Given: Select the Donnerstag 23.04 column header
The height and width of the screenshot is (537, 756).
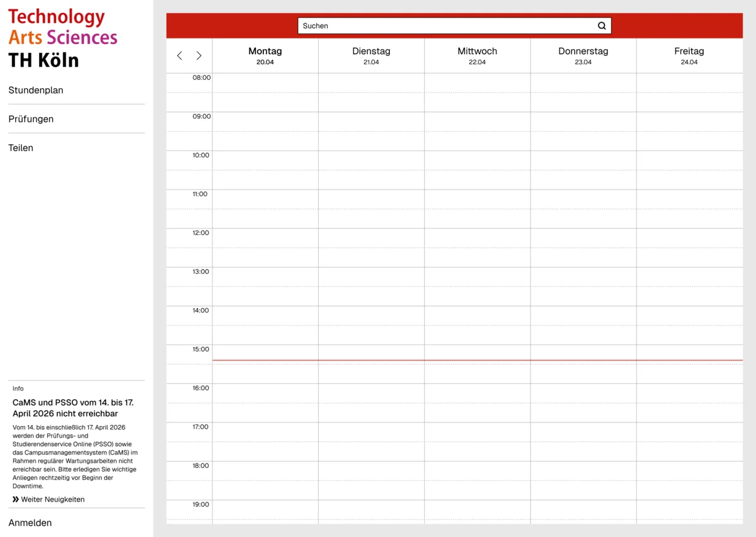Looking at the screenshot, I should pyautogui.click(x=583, y=56).
